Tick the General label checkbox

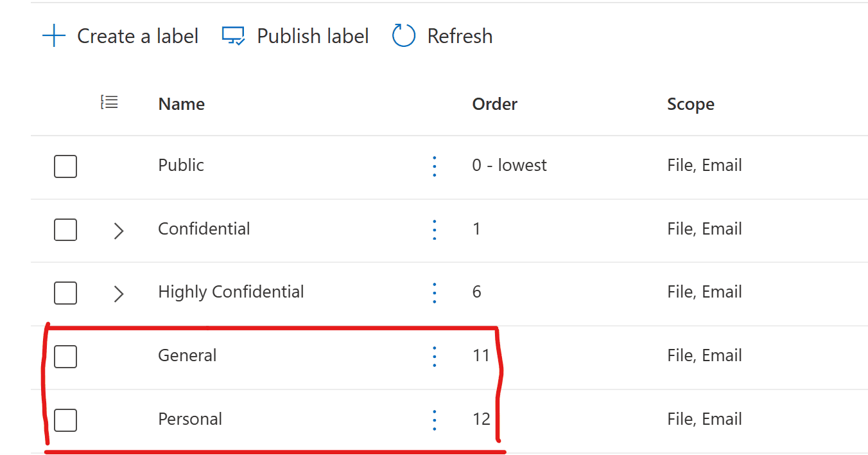click(x=65, y=356)
